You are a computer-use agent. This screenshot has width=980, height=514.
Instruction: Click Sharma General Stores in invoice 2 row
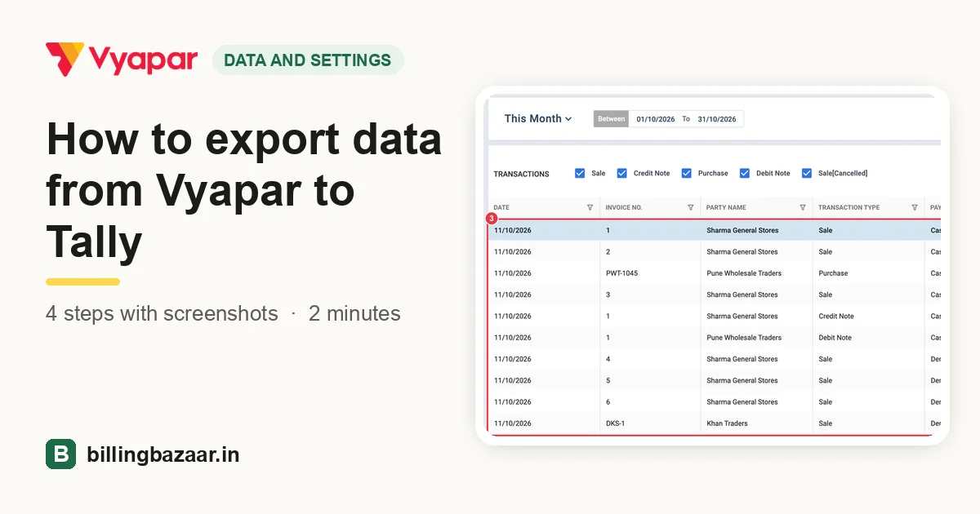[x=742, y=252]
